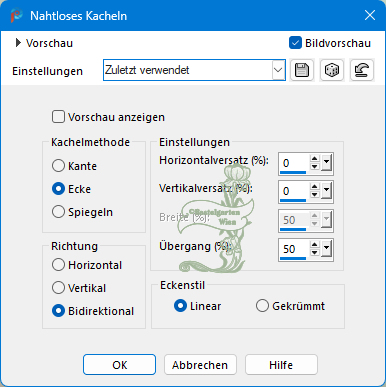Choose Horizontal direction option
This screenshot has width=386, height=387.
pyautogui.click(x=58, y=265)
